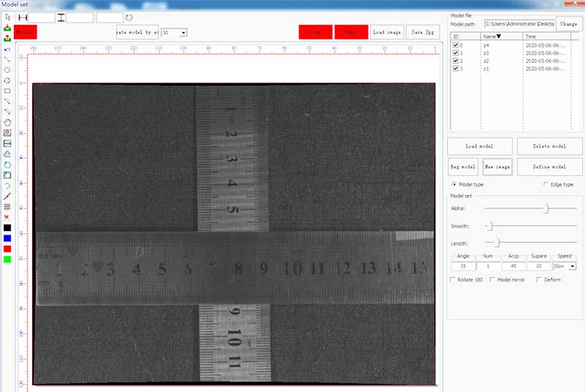Adjust the Alpha slider

[x=546, y=209]
